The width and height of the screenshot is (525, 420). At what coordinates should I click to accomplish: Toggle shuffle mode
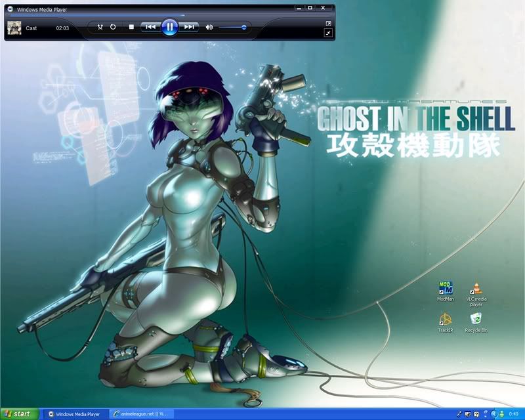pos(100,28)
